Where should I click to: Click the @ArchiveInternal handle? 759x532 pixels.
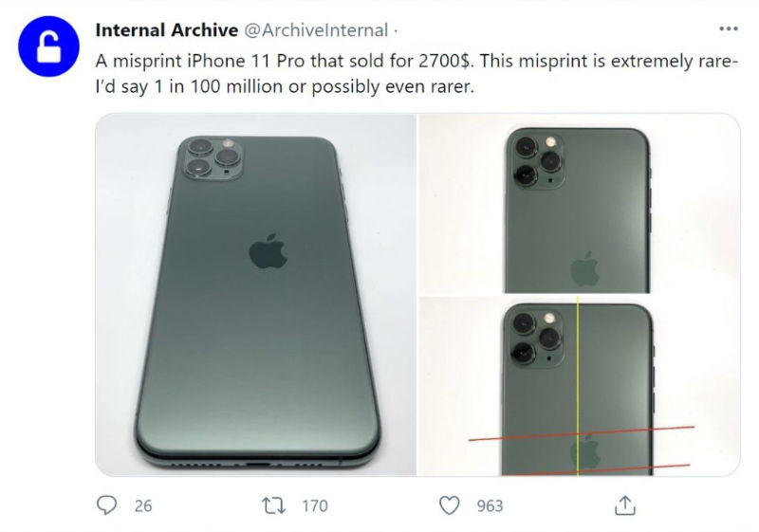click(316, 29)
